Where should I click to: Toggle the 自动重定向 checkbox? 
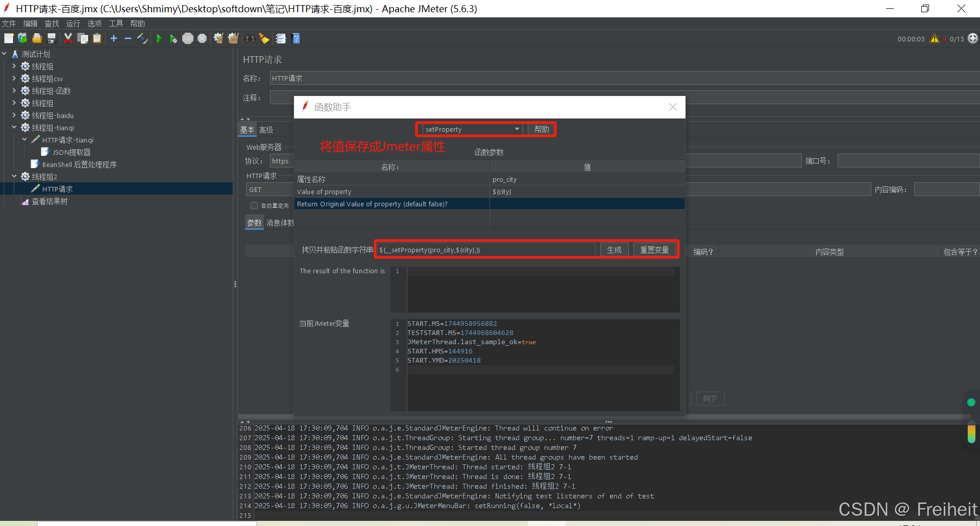pos(254,205)
